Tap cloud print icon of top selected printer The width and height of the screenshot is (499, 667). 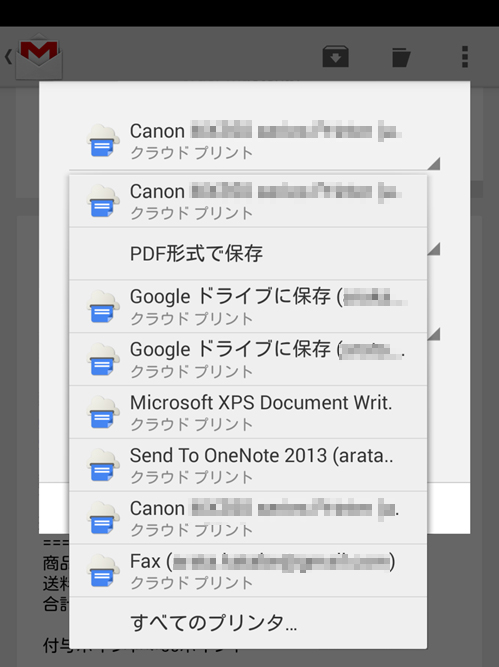tap(103, 140)
